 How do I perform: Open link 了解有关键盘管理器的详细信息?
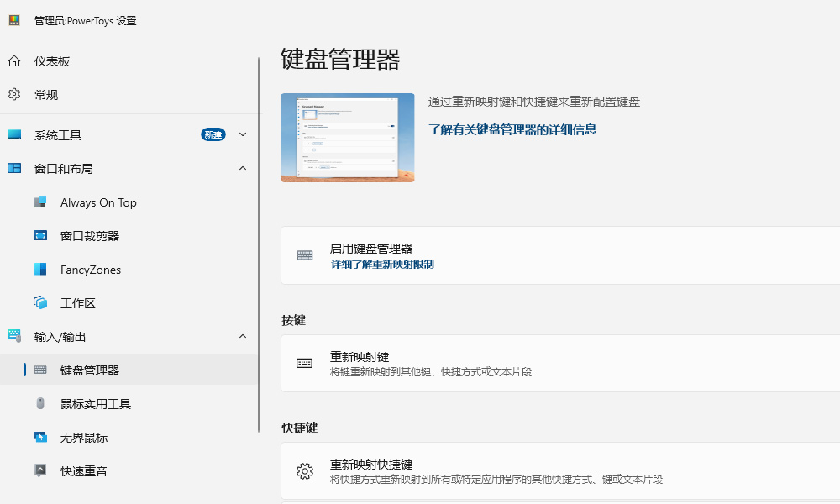pyautogui.click(x=512, y=129)
